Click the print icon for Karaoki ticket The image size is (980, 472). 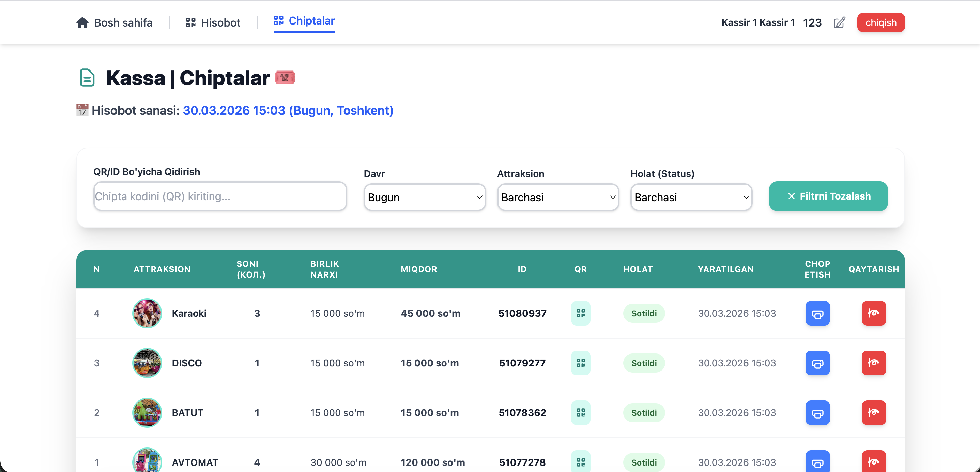[817, 313]
